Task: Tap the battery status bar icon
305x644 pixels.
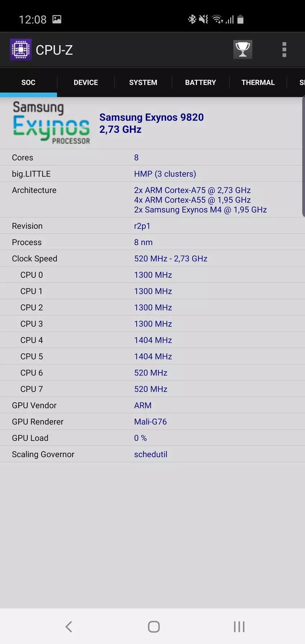Action: [240, 19]
